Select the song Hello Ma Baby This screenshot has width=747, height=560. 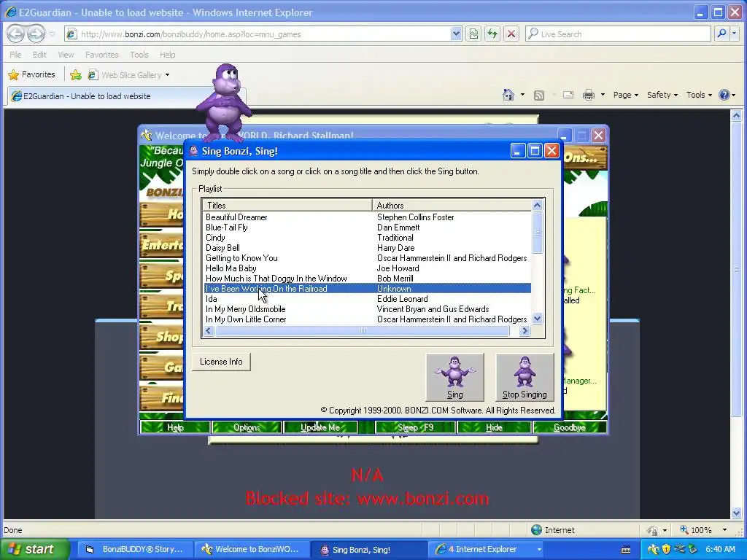tap(367, 268)
